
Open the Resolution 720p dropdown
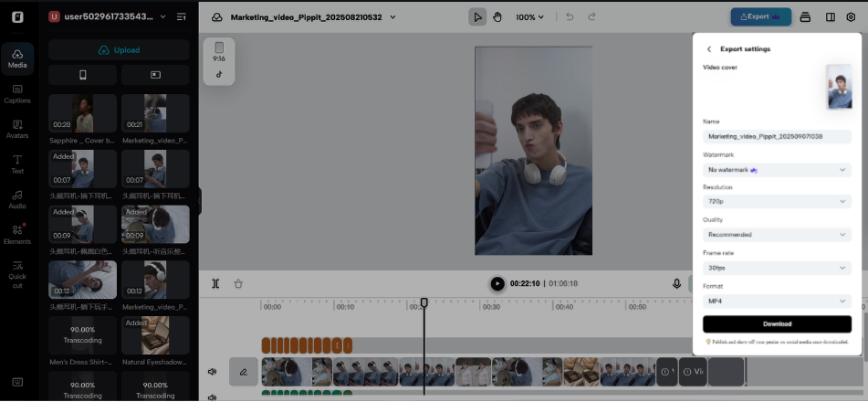pyautogui.click(x=777, y=201)
